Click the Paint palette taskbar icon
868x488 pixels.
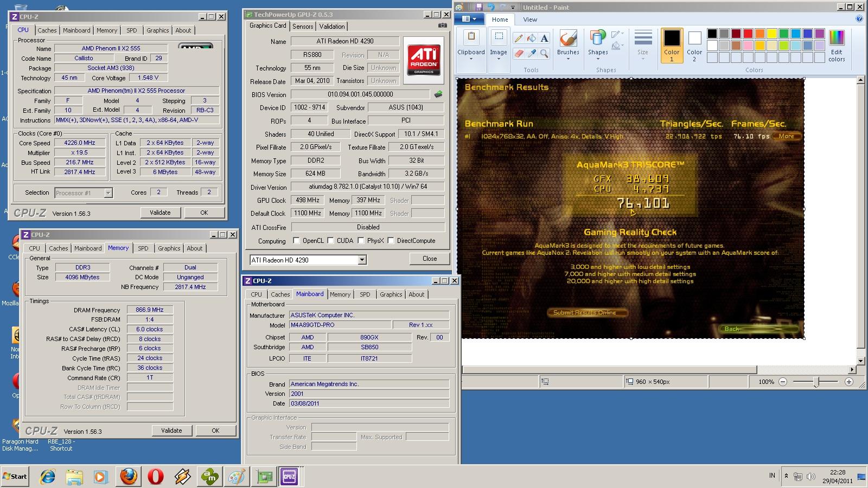(237, 477)
